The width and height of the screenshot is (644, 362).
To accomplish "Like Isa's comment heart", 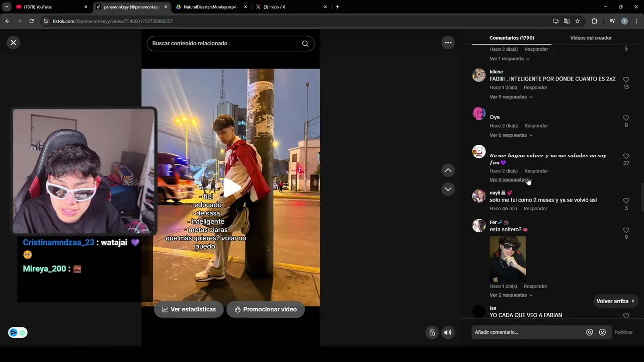I will pos(626,316).
